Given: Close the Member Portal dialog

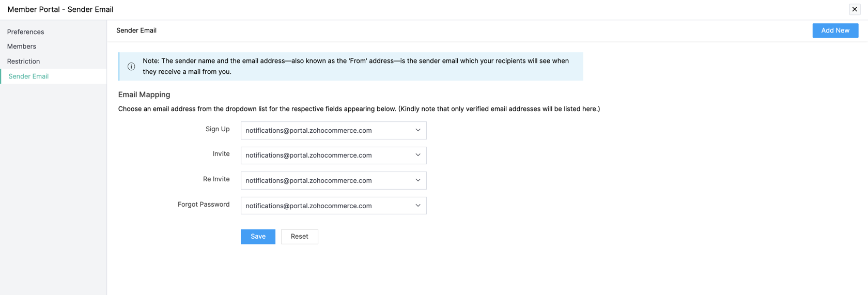Looking at the screenshot, I should click(x=855, y=9).
